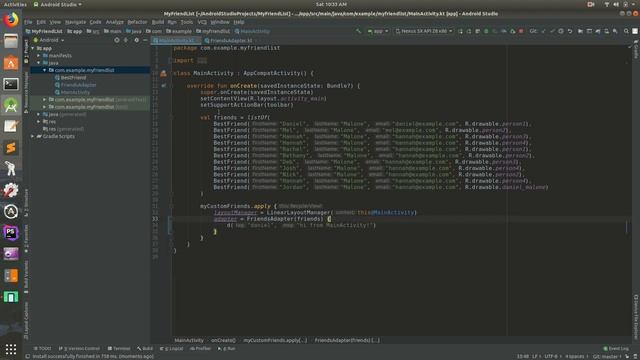Click the MainActivity breadcrumb in navigation bar
Screen dimensions: 640x360
click(252, 31)
